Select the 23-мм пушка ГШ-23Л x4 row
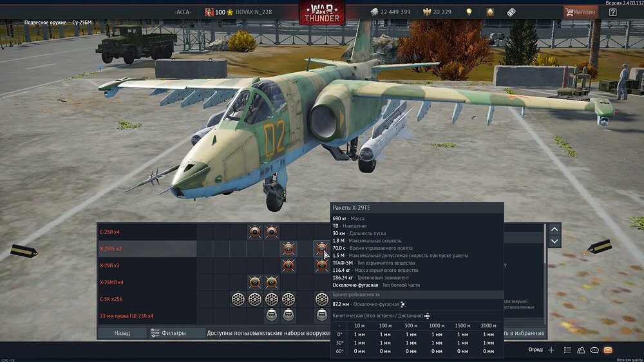Viewport: 644px width, 362px height. [x=147, y=316]
